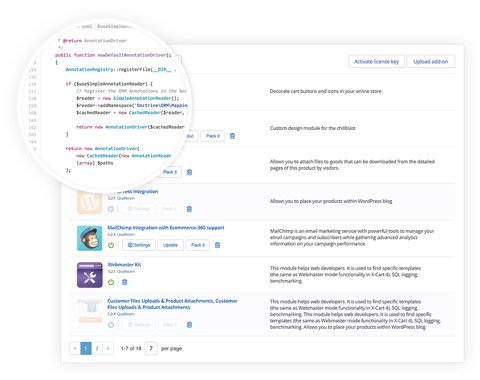
Task: Click the Qualiteam author link under MailChimp
Action: (126, 235)
